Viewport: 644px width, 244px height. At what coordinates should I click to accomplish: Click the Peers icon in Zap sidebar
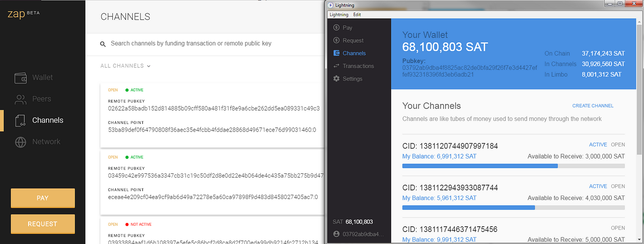21,99
